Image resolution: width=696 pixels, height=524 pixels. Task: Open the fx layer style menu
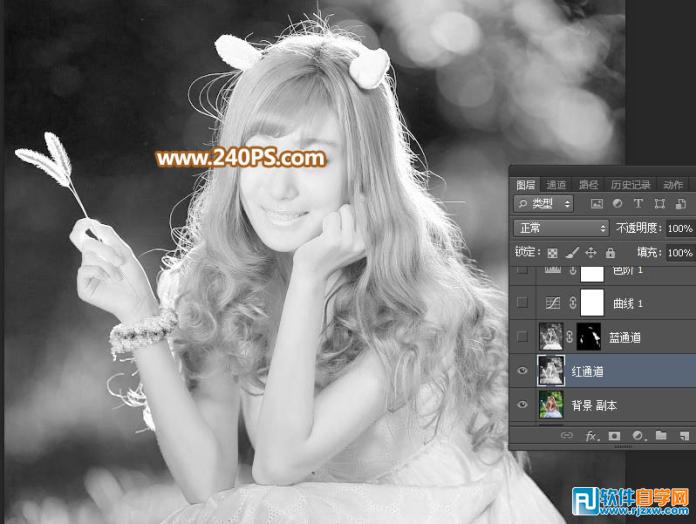[x=591, y=436]
